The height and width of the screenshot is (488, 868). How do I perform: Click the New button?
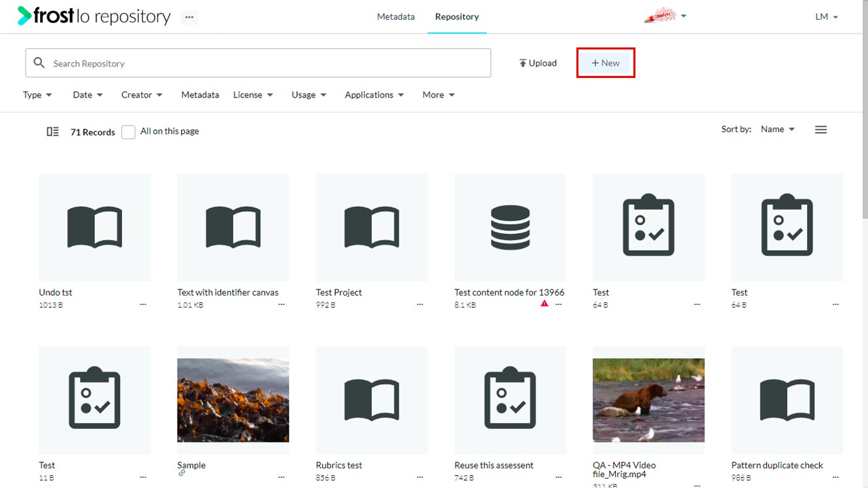[x=606, y=63]
